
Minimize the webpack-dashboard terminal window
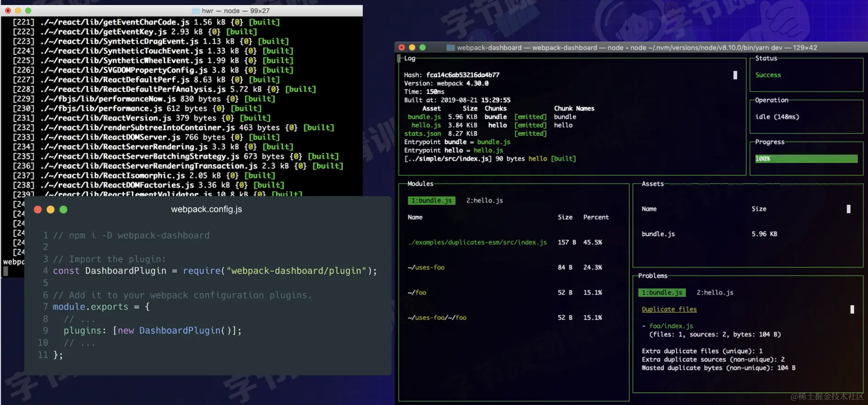point(412,47)
